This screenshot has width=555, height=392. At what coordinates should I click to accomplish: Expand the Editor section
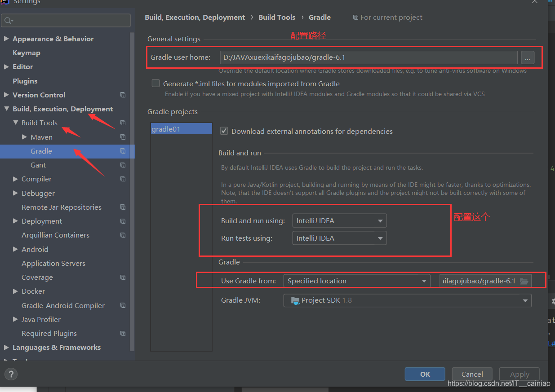point(6,66)
